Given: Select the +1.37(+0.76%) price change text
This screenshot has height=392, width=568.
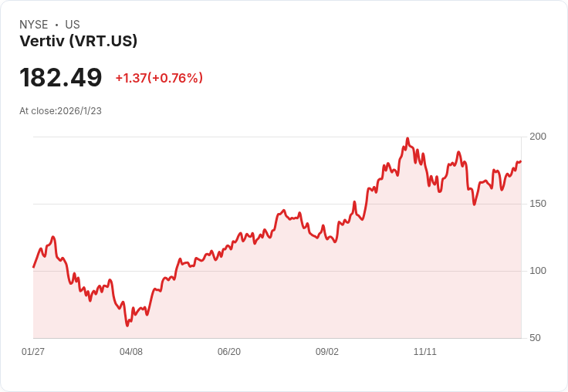Looking at the screenshot, I should point(159,78).
